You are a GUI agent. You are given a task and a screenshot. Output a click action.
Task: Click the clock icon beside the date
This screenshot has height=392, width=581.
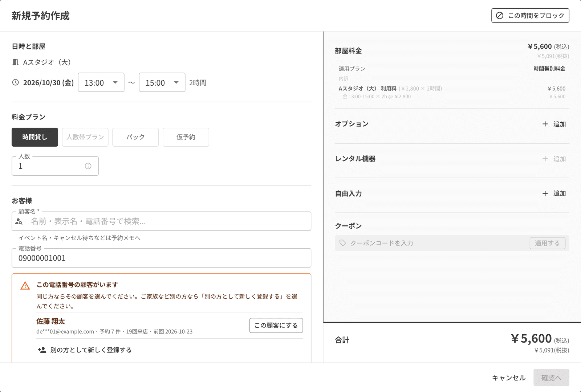click(x=15, y=82)
